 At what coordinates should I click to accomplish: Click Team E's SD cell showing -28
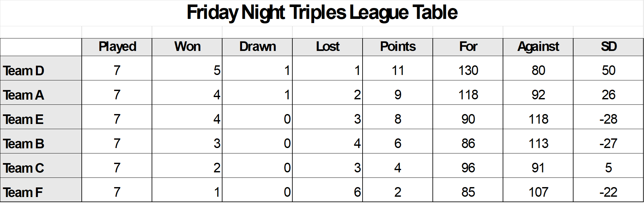pyautogui.click(x=608, y=119)
